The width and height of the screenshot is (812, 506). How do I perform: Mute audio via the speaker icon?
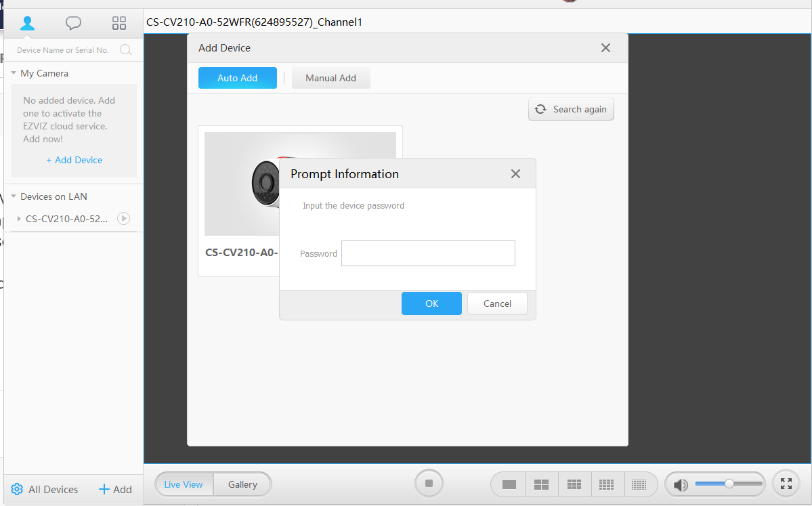click(681, 484)
